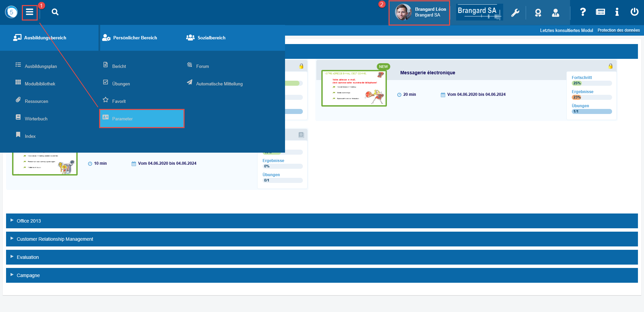
Task: Open the award ribbon icon
Action: point(538,13)
